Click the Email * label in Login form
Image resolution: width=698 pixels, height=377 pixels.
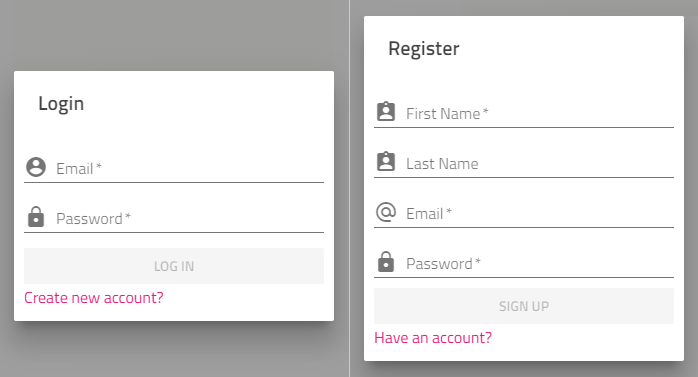point(79,169)
